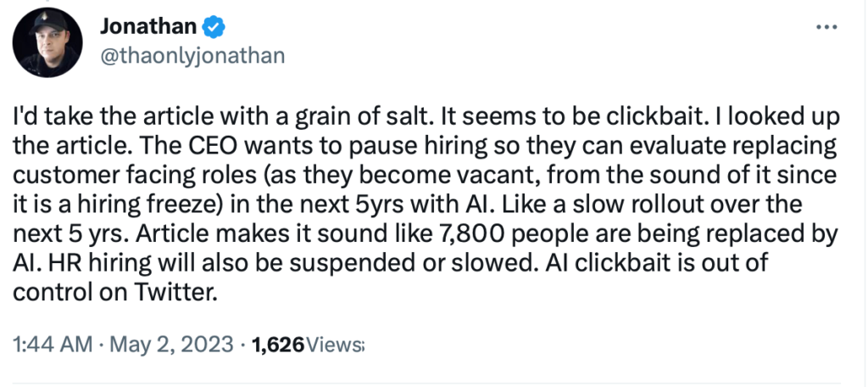Click the Views label beside the count

(334, 345)
